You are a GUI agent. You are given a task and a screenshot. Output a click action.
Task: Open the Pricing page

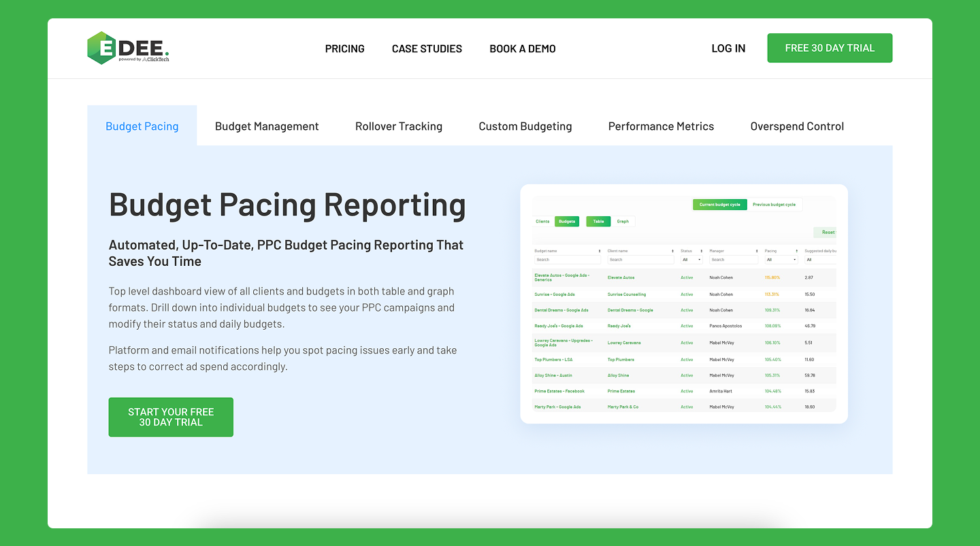click(344, 49)
